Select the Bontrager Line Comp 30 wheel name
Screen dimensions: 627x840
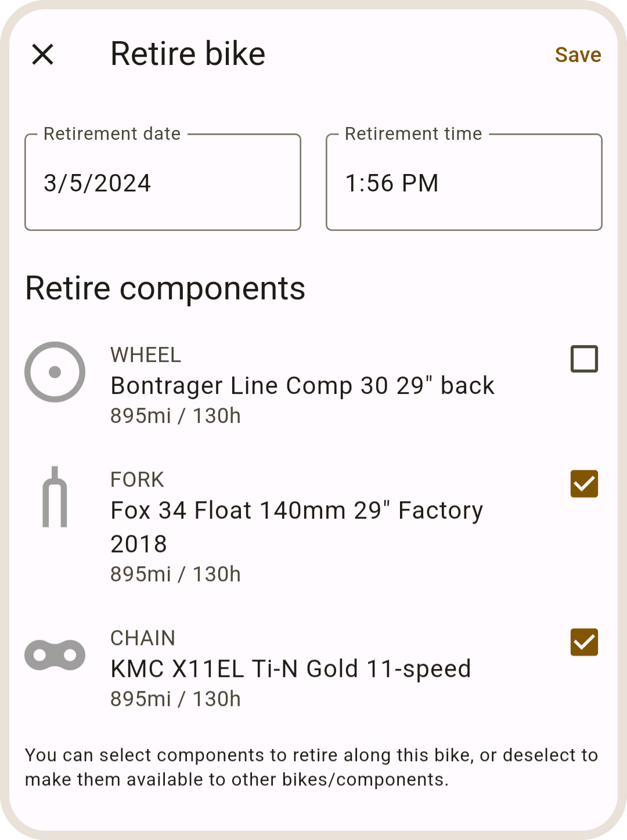click(x=302, y=386)
